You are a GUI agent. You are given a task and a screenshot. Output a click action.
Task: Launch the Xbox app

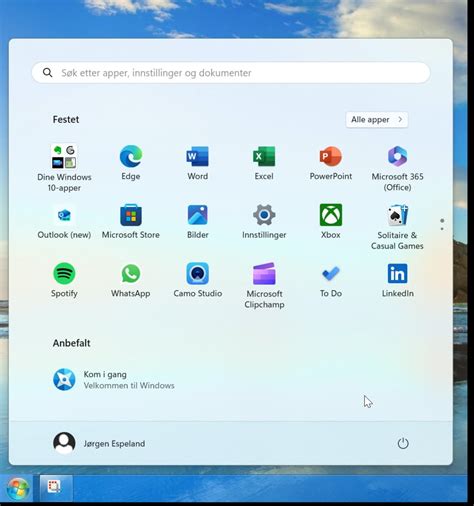[x=331, y=221]
